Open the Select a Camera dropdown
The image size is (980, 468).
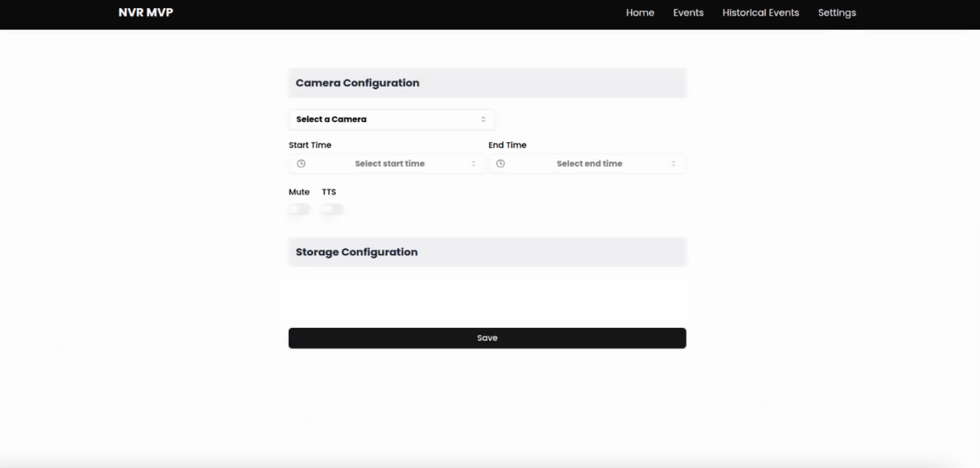click(x=391, y=120)
